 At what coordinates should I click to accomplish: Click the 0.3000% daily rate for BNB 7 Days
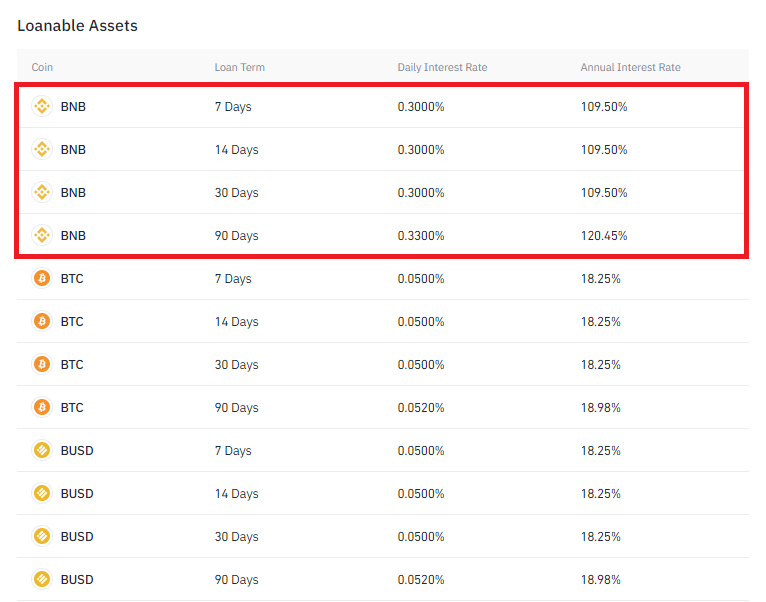coord(421,107)
